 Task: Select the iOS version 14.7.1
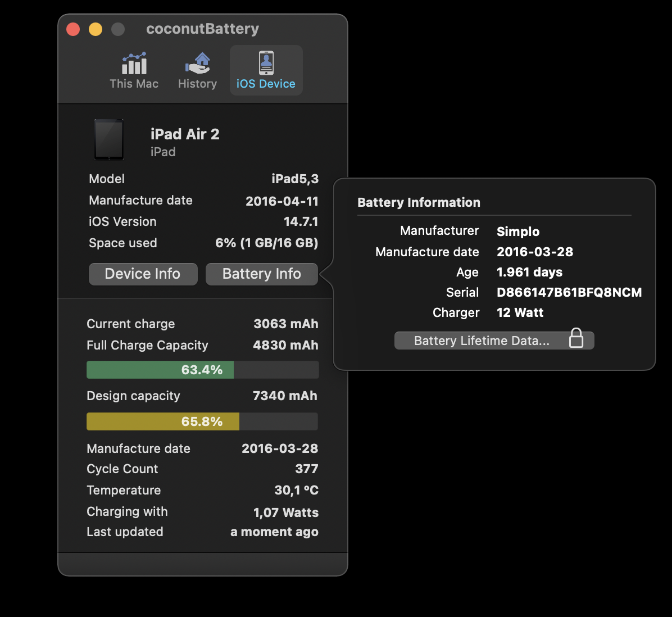tap(301, 221)
